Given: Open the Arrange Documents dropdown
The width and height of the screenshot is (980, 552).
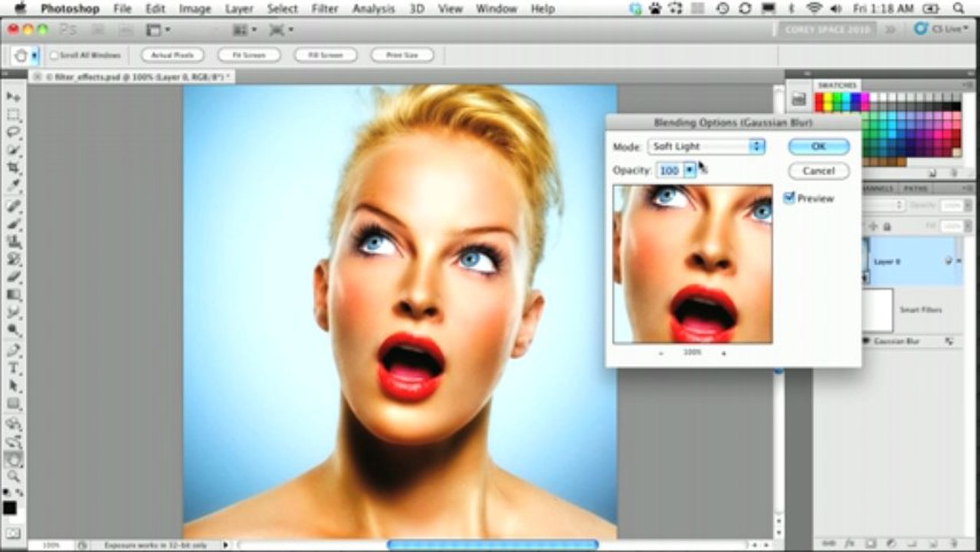Looking at the screenshot, I should (246, 30).
